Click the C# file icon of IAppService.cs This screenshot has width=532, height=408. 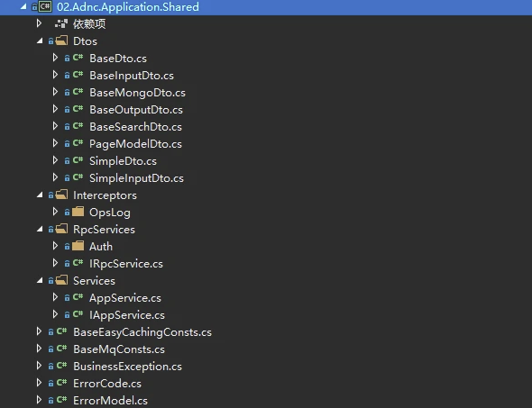coord(78,313)
